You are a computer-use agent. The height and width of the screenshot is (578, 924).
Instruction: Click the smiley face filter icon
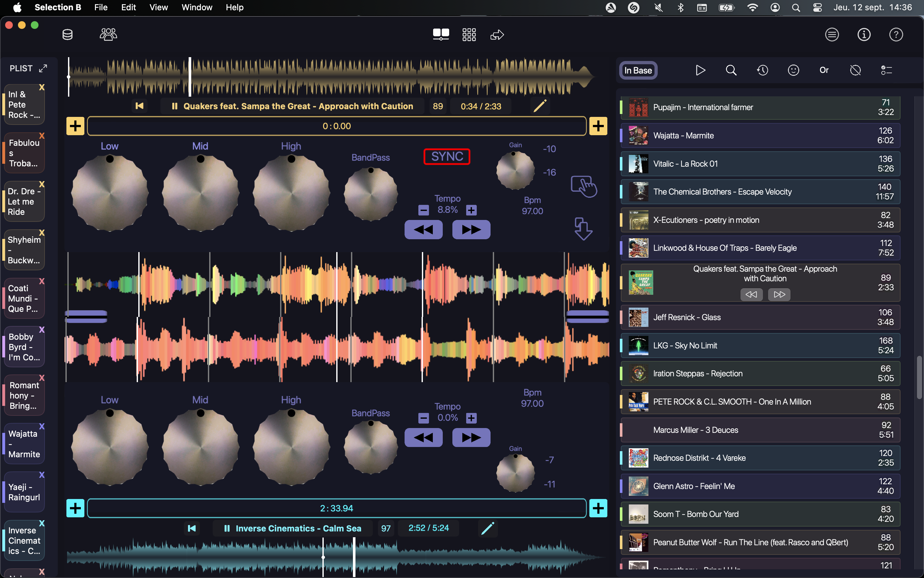pos(793,70)
